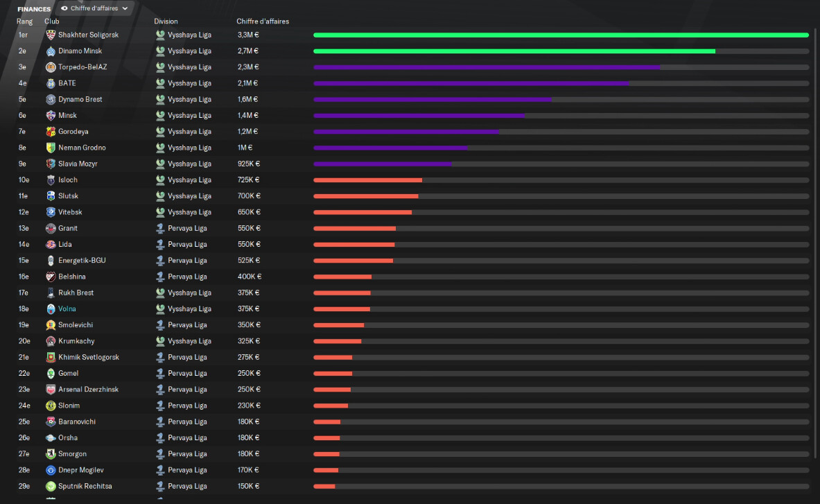Click the purple revenue bar for Torpedo-BelAZ
Viewport: 820px width, 504px height.
coord(487,67)
